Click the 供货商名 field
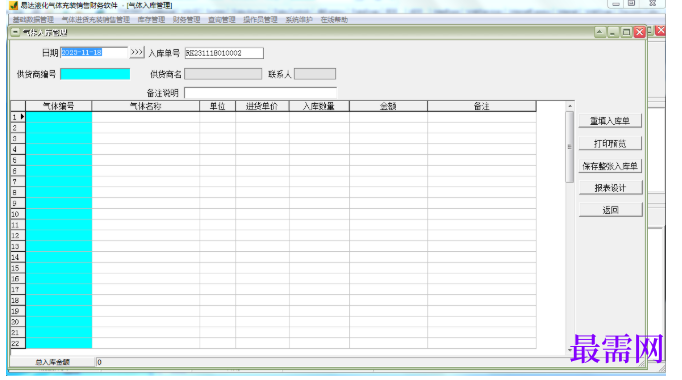The height and width of the screenshot is (380, 682). pyautogui.click(x=223, y=74)
